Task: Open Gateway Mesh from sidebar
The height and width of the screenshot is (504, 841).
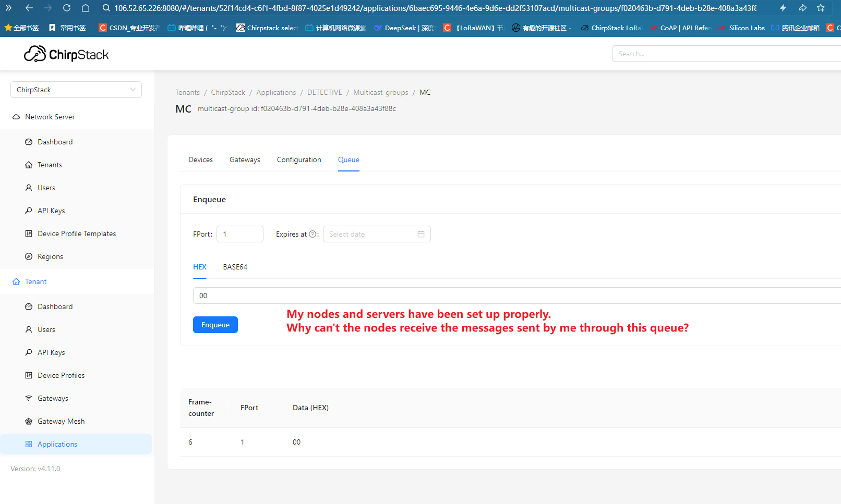Action: pyautogui.click(x=61, y=421)
